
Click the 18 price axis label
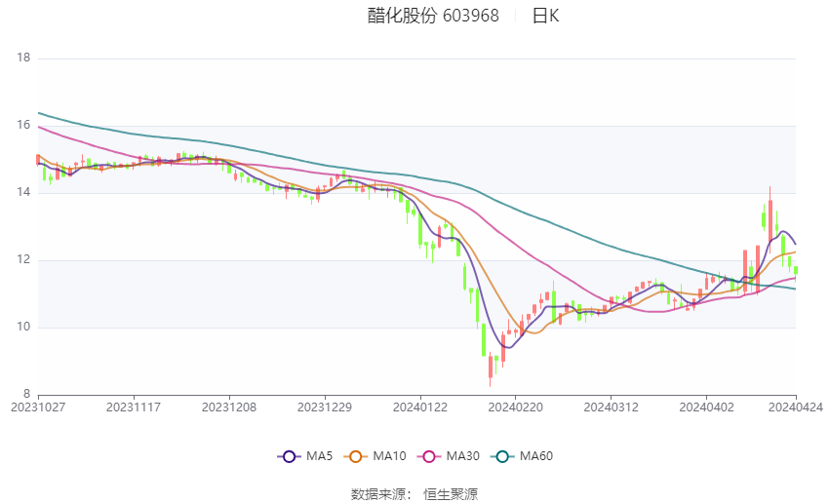point(23,58)
